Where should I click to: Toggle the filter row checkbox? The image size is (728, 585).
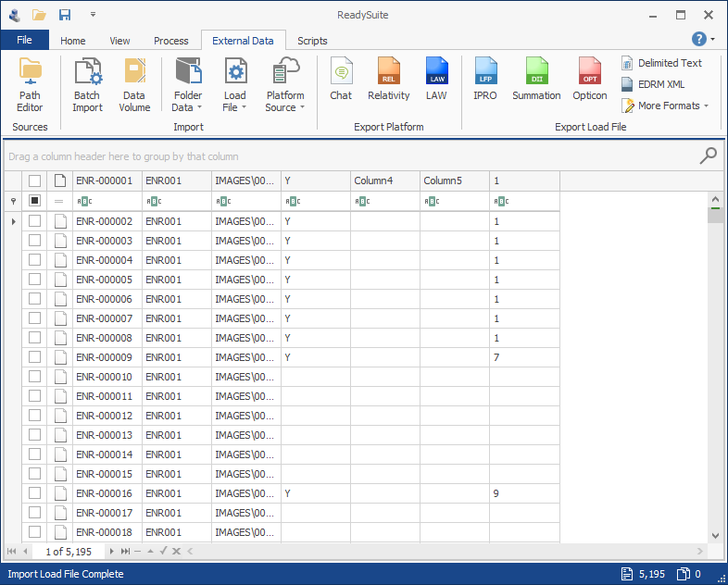pyautogui.click(x=34, y=201)
